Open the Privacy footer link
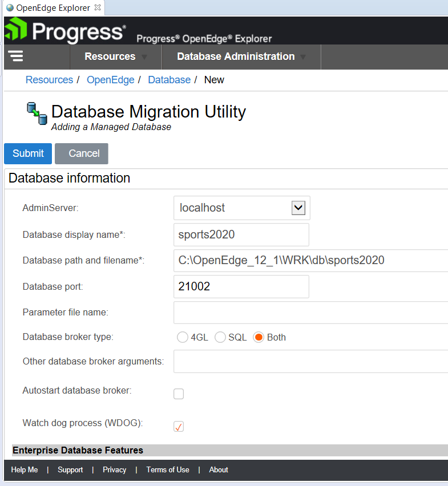Screen dimensions: 448x486 pos(114,470)
